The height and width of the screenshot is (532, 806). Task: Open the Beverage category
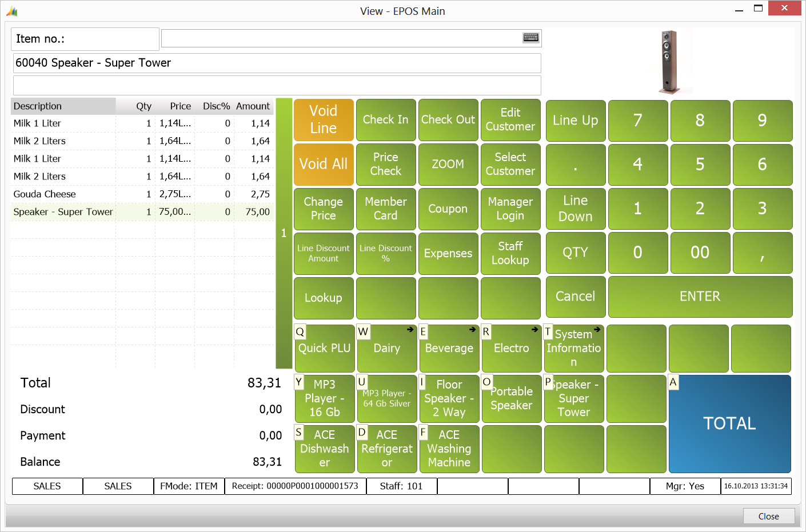pos(449,348)
